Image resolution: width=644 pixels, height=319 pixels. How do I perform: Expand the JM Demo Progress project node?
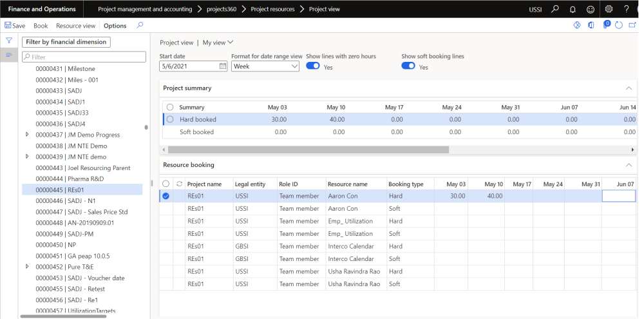[27, 135]
